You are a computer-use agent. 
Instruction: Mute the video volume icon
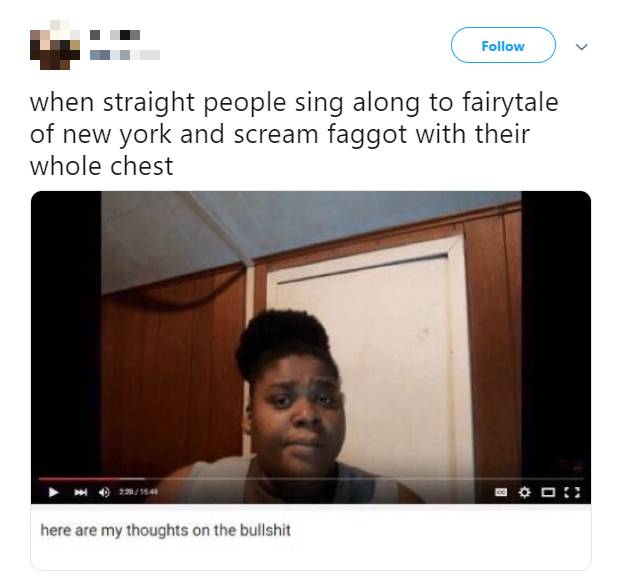pyautogui.click(x=104, y=492)
